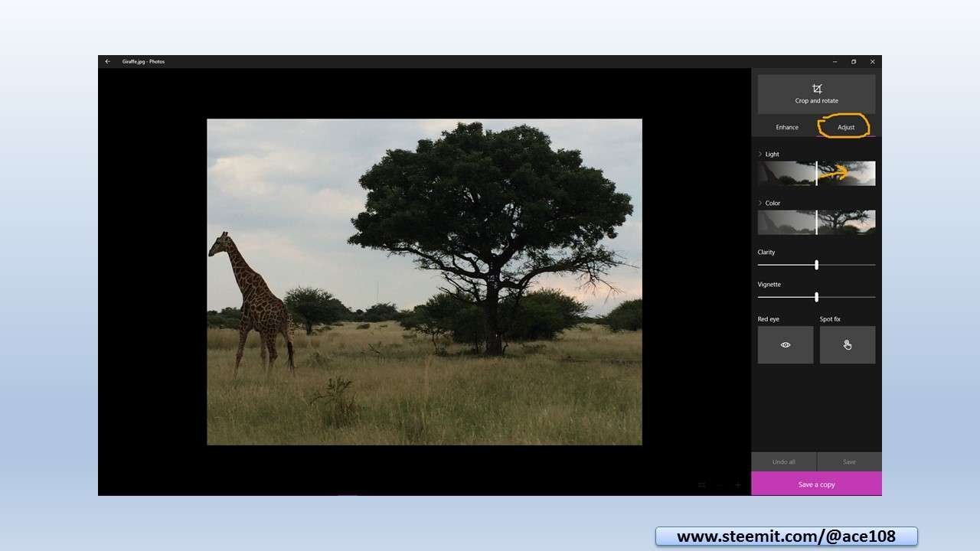
Task: Open the Crop and rotate tool
Action: 816,94
